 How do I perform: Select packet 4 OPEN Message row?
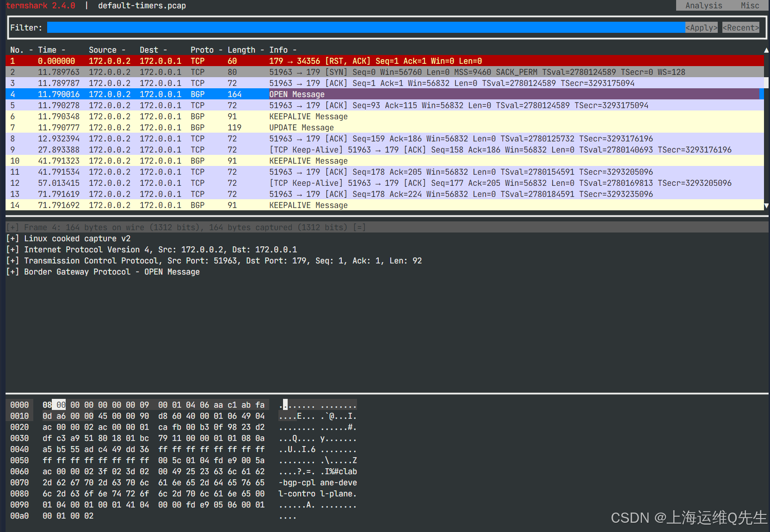tap(385, 94)
